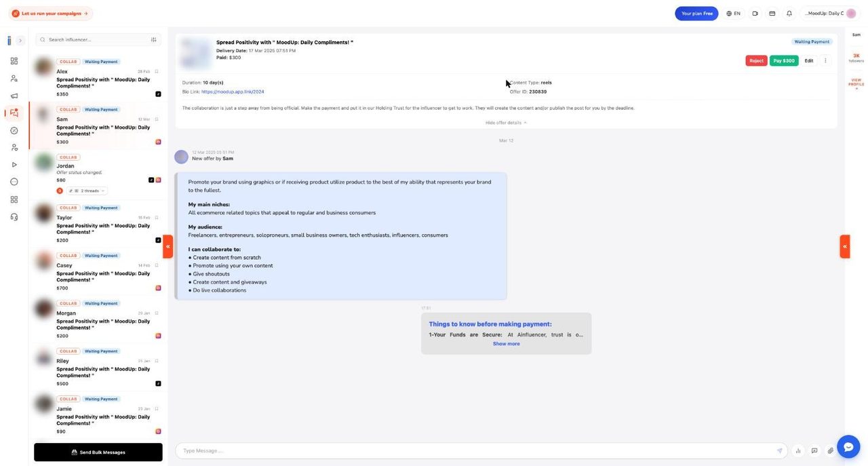Screen dimensions: 868x466
Task: Click the Waiting Payment badge in offer header
Action: pyautogui.click(x=812, y=41)
